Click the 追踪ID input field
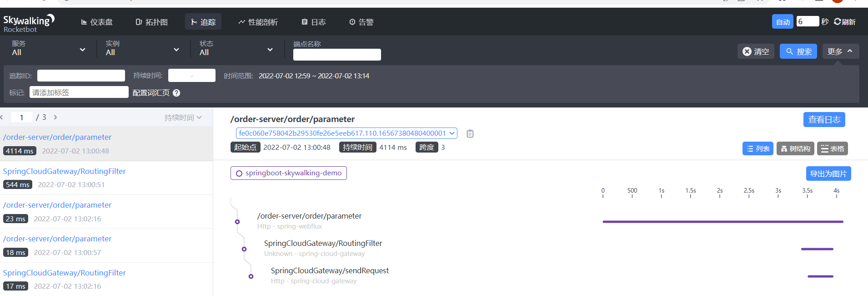 81,76
